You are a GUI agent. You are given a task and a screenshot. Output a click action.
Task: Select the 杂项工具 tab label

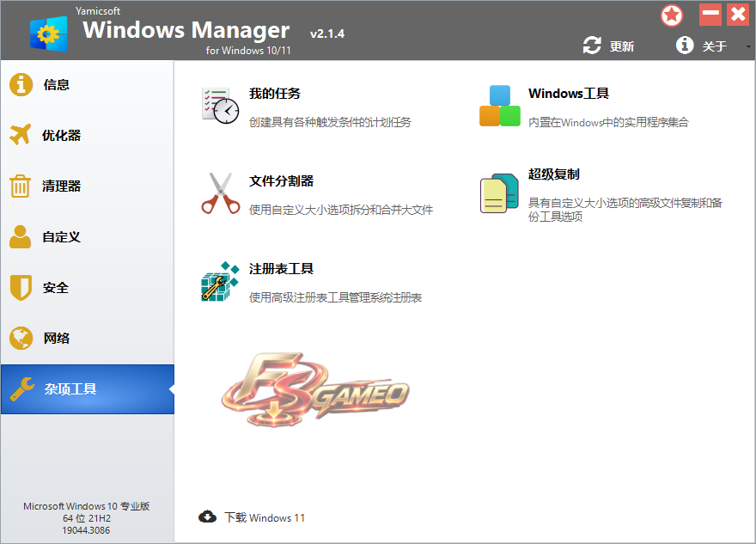70,388
